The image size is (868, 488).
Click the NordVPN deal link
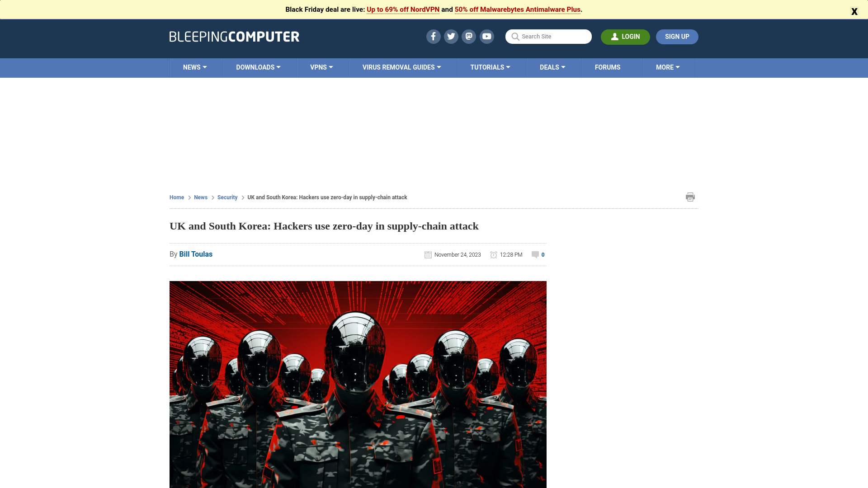click(403, 9)
